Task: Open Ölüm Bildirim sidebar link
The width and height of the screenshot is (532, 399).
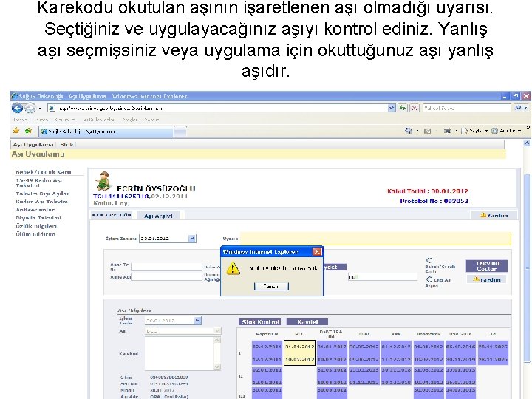Action: coord(35,234)
